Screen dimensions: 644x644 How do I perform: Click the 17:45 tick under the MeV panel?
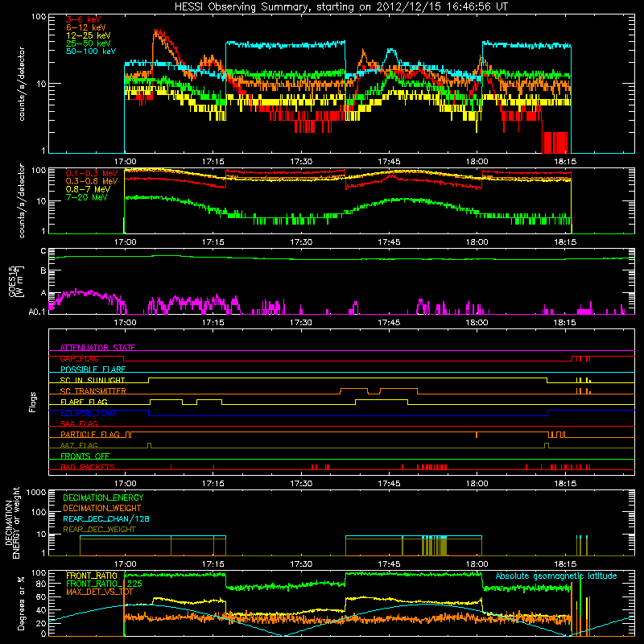(389, 242)
